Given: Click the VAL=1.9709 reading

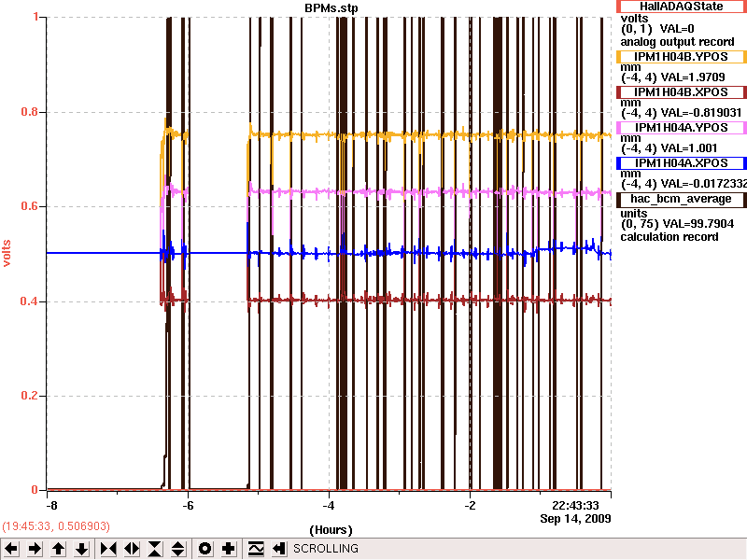Looking at the screenshot, I should click(x=692, y=77).
